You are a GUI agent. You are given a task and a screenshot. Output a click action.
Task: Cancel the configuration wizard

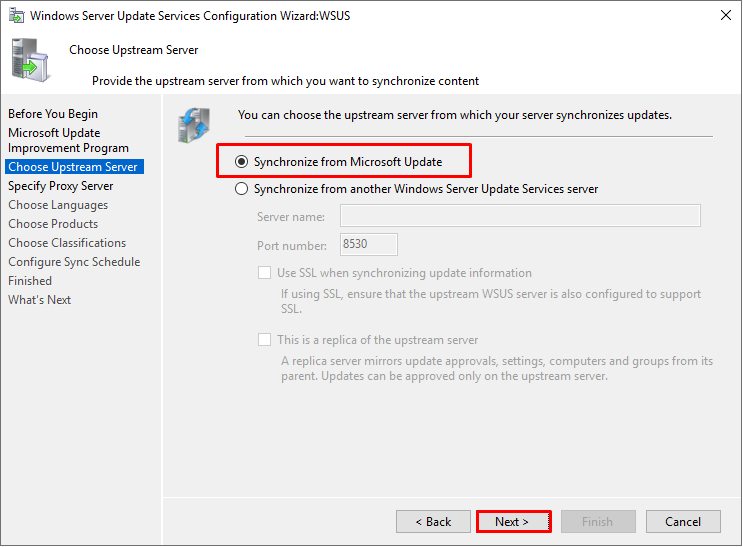[683, 521]
